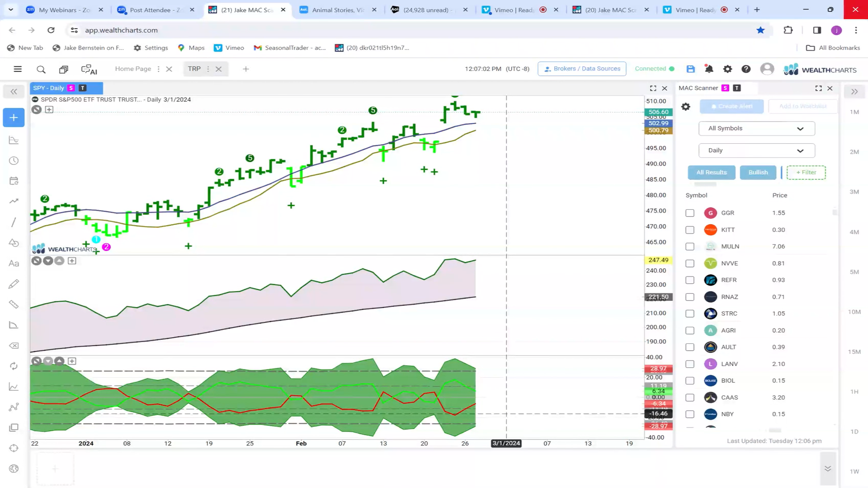
Task: Open MAC Scanner settings gear
Action: [686, 107]
